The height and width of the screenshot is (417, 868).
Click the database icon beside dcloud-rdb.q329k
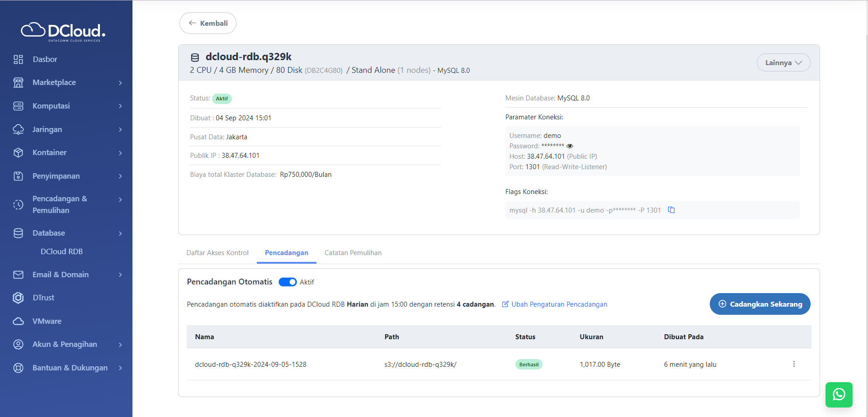[195, 57]
